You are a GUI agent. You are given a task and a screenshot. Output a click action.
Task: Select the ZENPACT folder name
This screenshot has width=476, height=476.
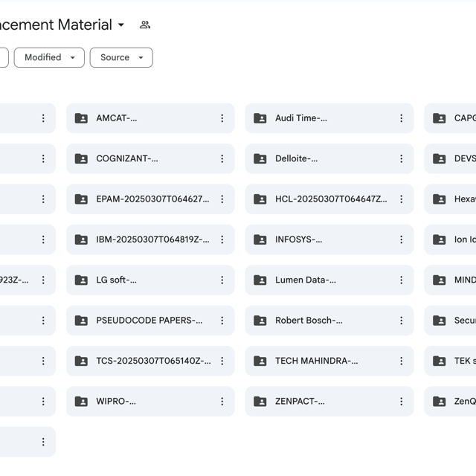(300, 402)
